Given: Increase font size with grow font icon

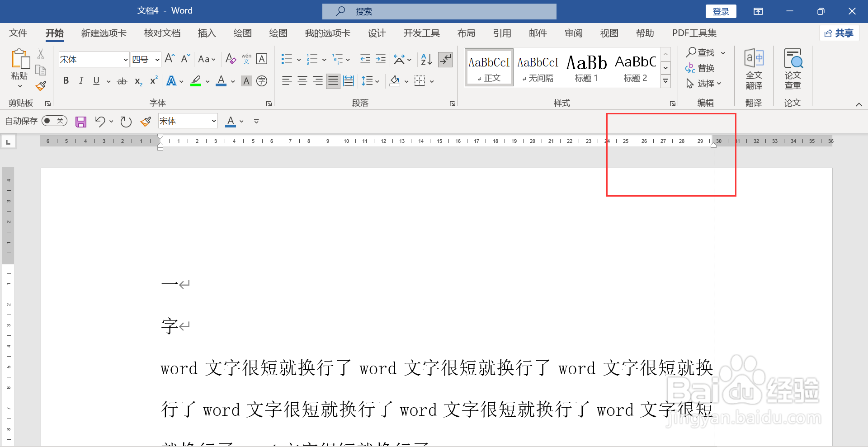Looking at the screenshot, I should pyautogui.click(x=170, y=59).
